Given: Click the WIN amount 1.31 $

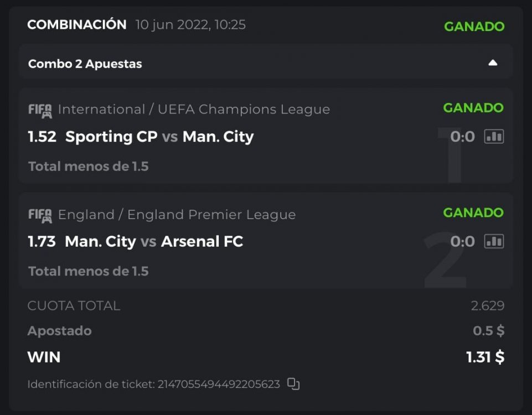Looking at the screenshot, I should click(485, 357).
